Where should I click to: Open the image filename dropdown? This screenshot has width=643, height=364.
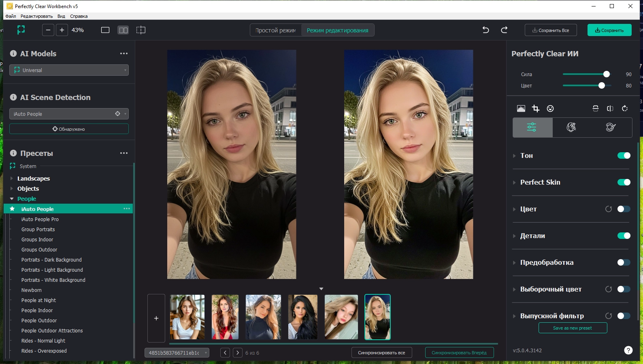pos(177,353)
